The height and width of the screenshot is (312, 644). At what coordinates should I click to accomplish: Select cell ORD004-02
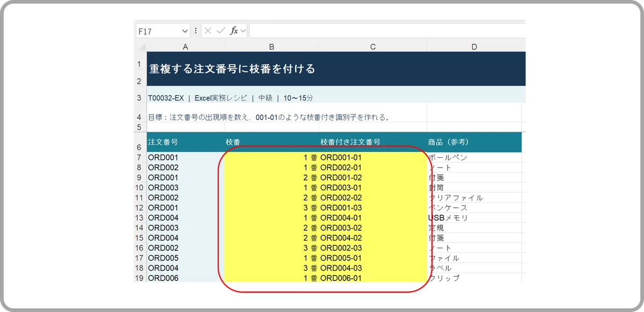pyautogui.click(x=373, y=237)
